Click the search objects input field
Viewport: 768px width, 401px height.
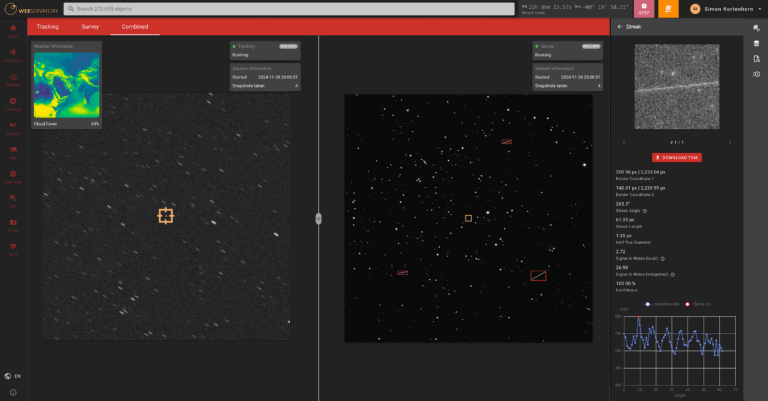tap(290, 9)
